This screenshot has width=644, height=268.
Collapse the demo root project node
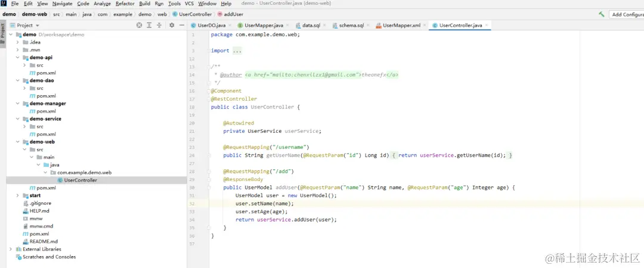point(11,35)
